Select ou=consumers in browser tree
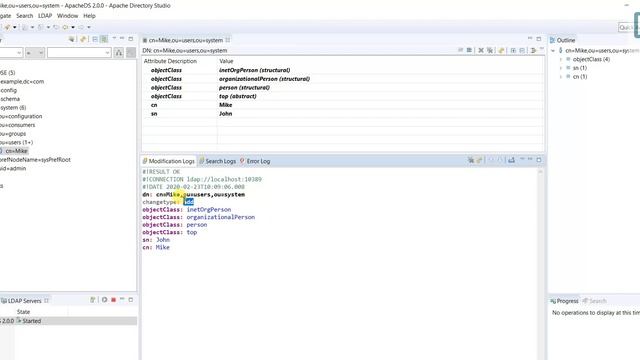 (18, 125)
